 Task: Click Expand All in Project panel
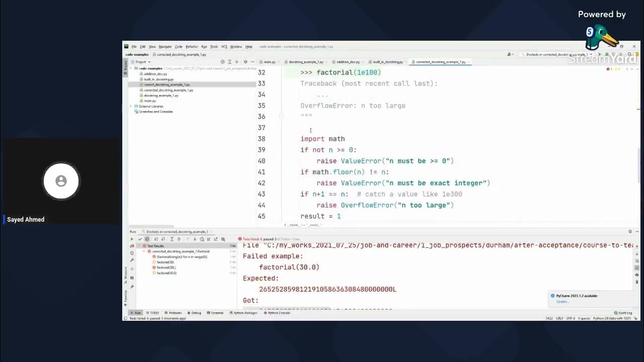229,62
